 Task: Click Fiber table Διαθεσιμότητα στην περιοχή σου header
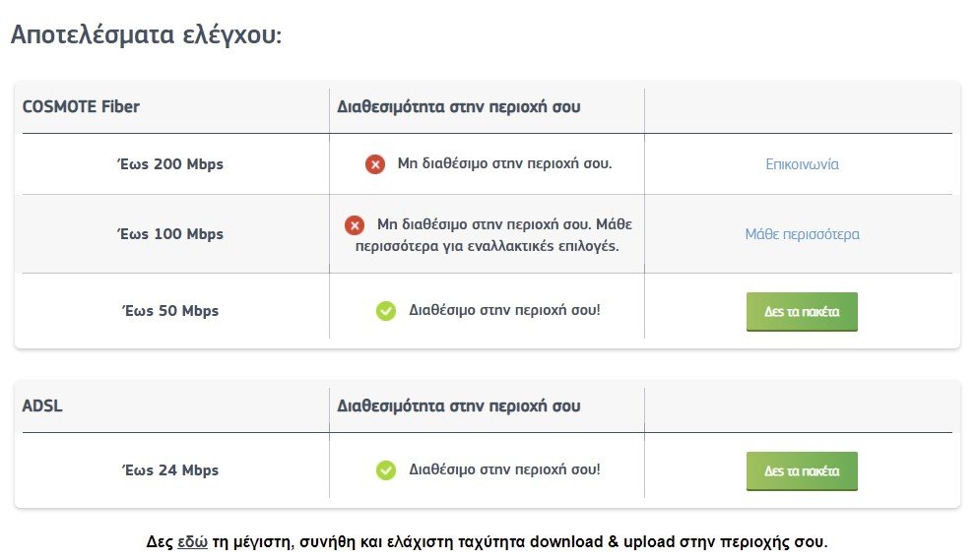459,106
